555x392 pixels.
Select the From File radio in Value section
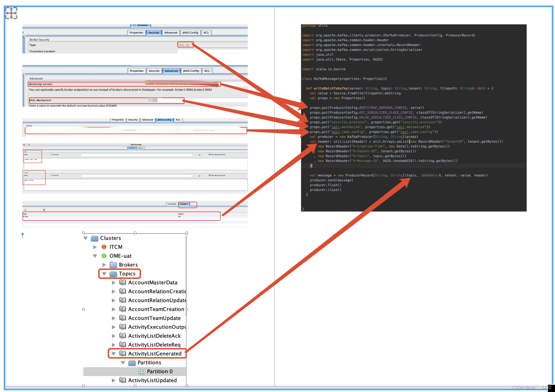(x=51, y=175)
